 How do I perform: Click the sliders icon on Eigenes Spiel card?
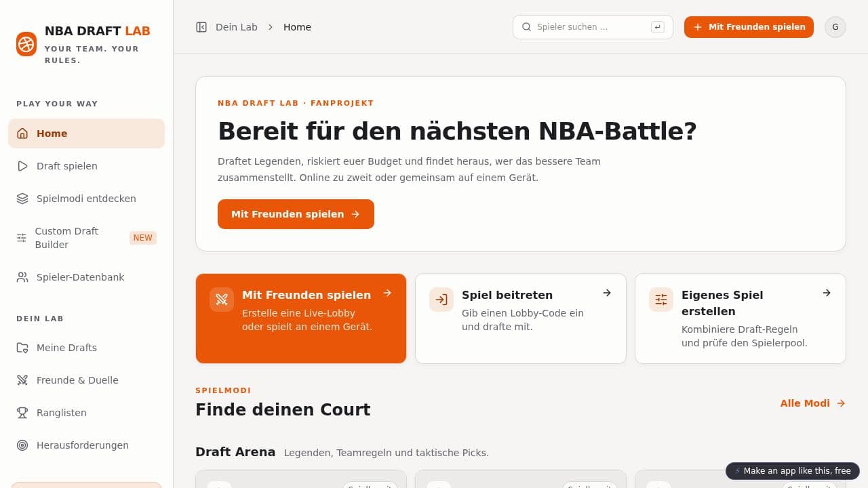[x=661, y=300]
